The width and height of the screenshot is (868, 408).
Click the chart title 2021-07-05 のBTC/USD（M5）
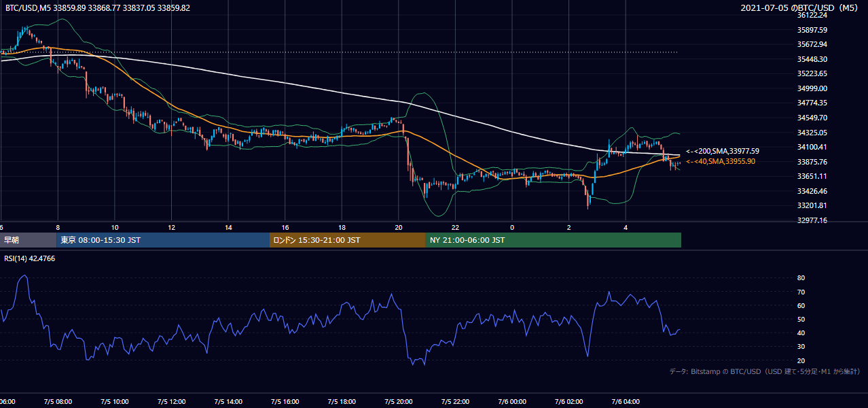click(x=801, y=7)
